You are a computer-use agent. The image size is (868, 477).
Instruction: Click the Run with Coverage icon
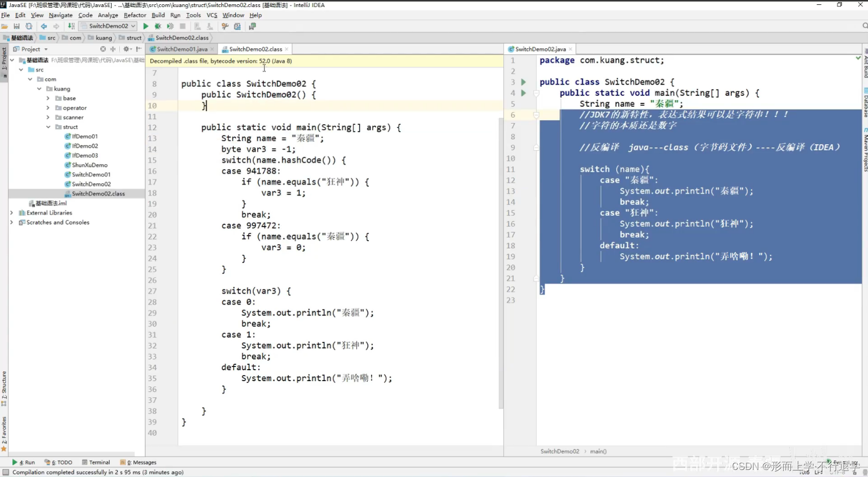(170, 26)
